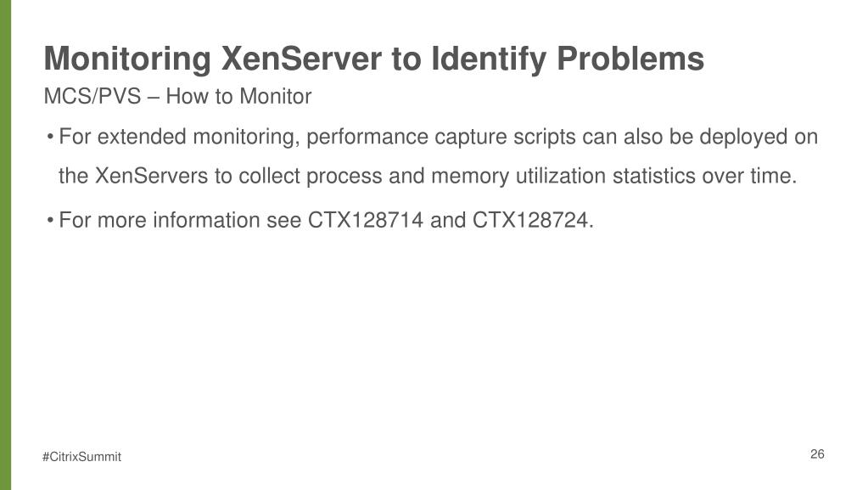Click the green vertical bar on left edge
Viewport: 868px width, 490px height.
tap(6, 245)
